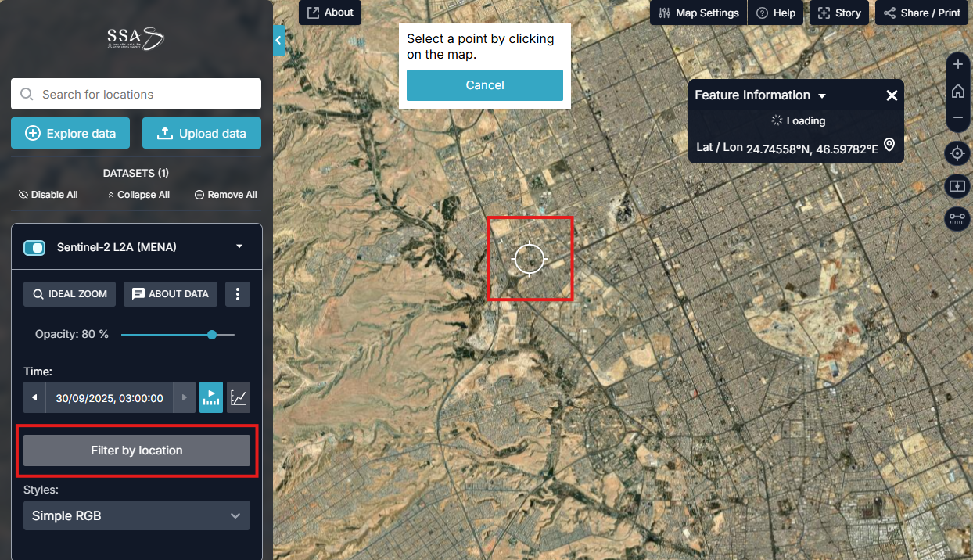
Task: Toggle Sentinel-2 L2A (MENA) layer visibility
Action: point(34,248)
